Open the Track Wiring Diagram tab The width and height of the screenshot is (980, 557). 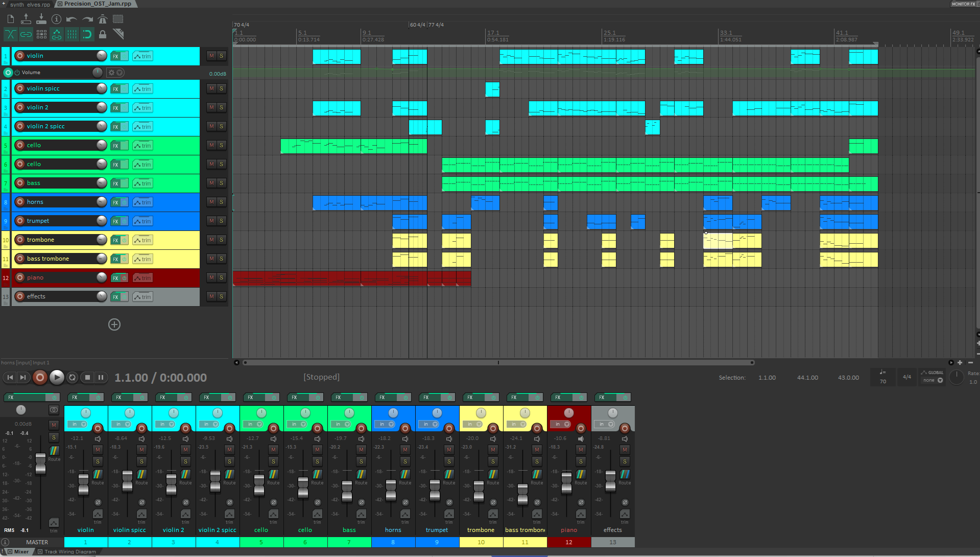click(67, 552)
